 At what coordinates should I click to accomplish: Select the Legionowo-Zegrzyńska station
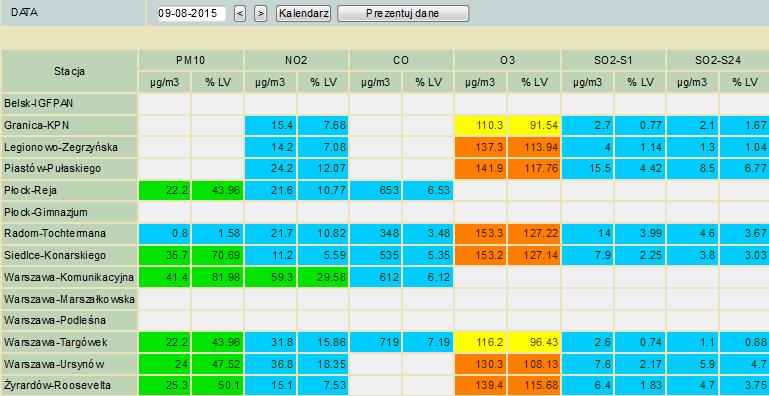click(x=69, y=147)
